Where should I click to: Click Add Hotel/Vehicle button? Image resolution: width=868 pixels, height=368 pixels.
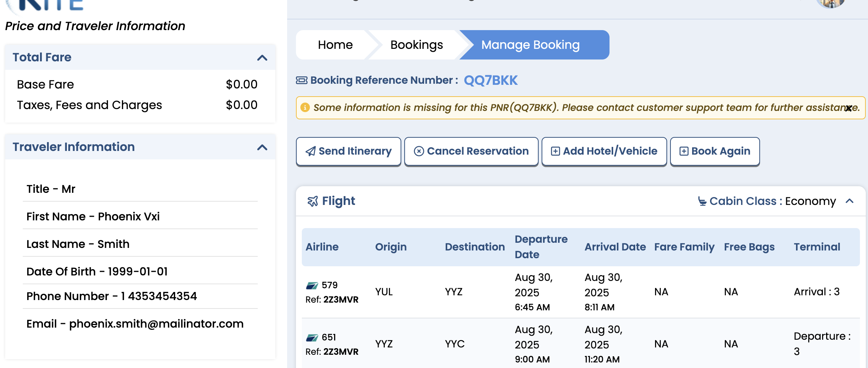pos(604,151)
